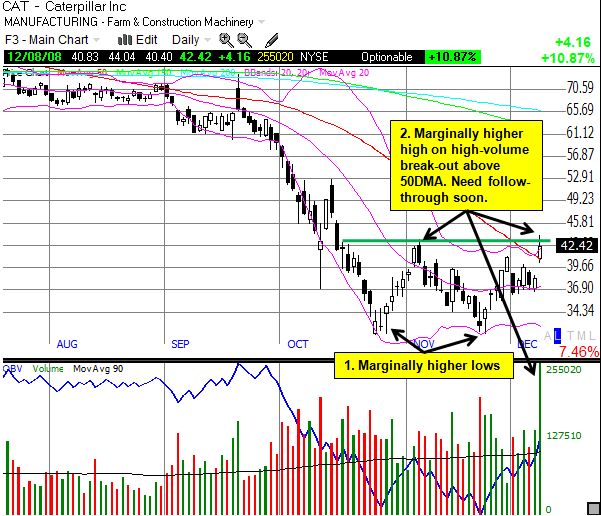
Task: Click the +4.16 change in data bar
Action: [x=234, y=57]
